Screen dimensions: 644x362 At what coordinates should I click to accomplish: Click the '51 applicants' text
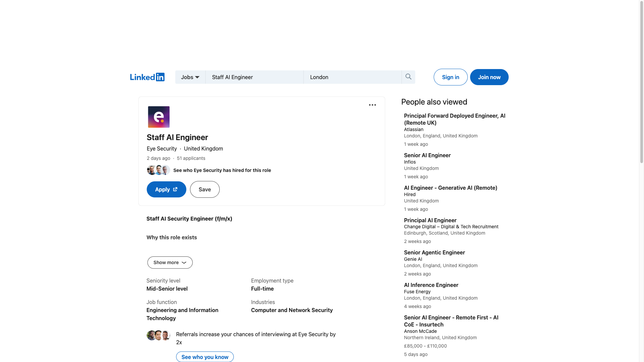pyautogui.click(x=191, y=158)
